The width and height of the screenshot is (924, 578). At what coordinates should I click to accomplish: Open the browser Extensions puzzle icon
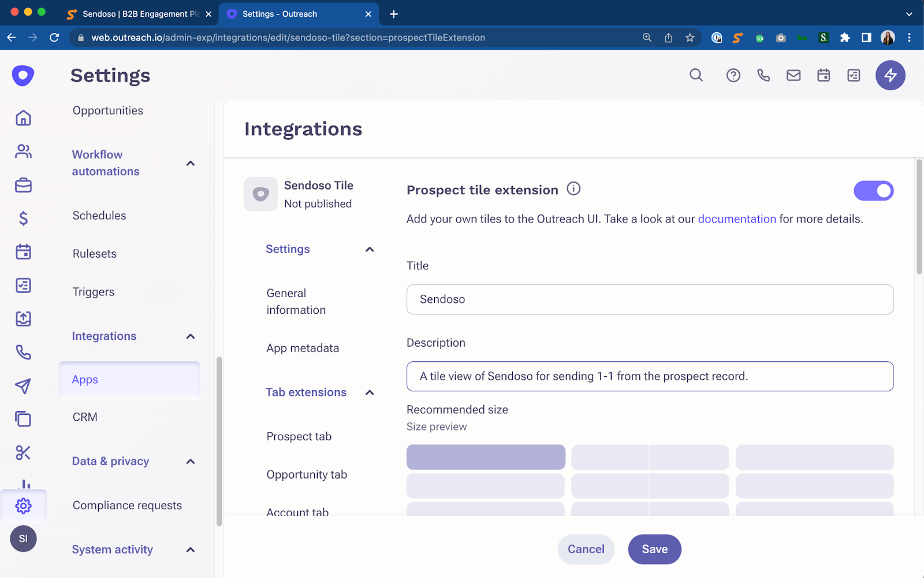[x=845, y=38]
